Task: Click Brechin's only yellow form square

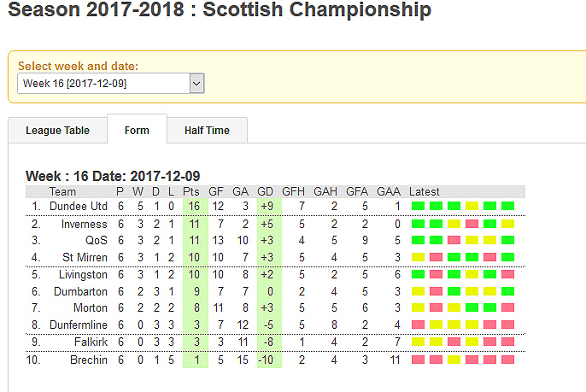Action: tap(454, 360)
